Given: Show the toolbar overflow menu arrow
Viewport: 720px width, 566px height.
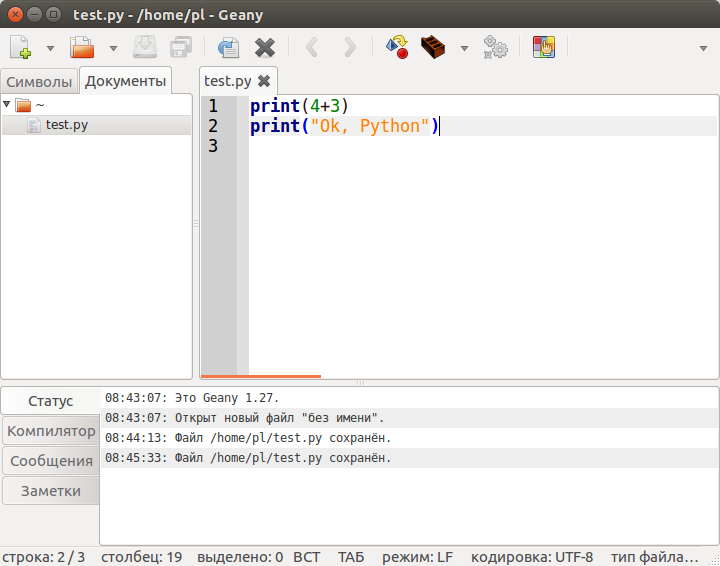Looking at the screenshot, I should pyautogui.click(x=703, y=47).
